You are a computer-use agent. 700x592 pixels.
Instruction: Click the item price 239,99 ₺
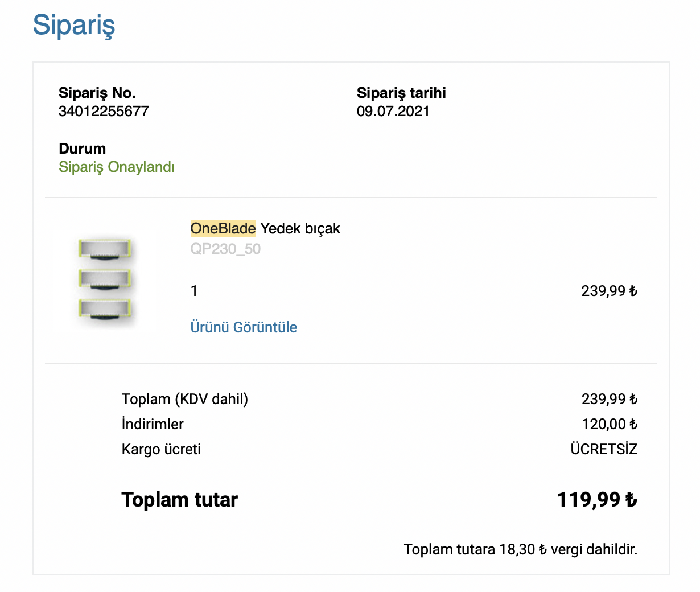tap(609, 291)
